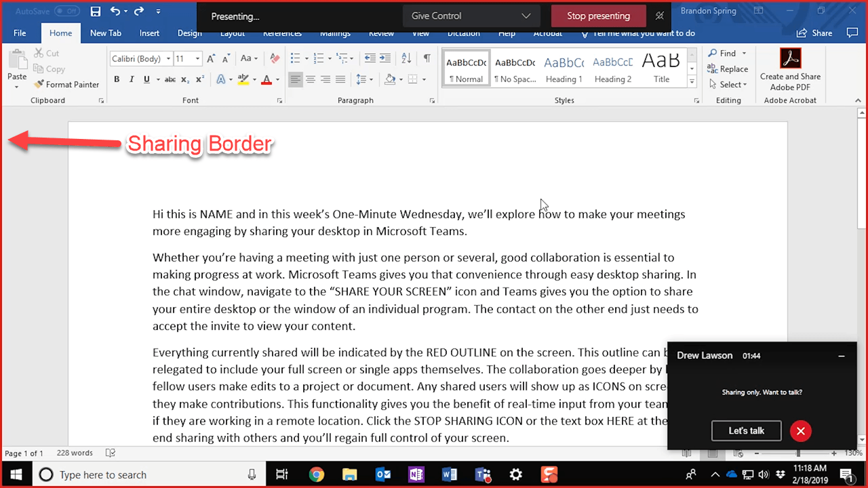Viewport: 868px width, 488px height.
Task: Click the taskbar search box
Action: click(x=149, y=474)
